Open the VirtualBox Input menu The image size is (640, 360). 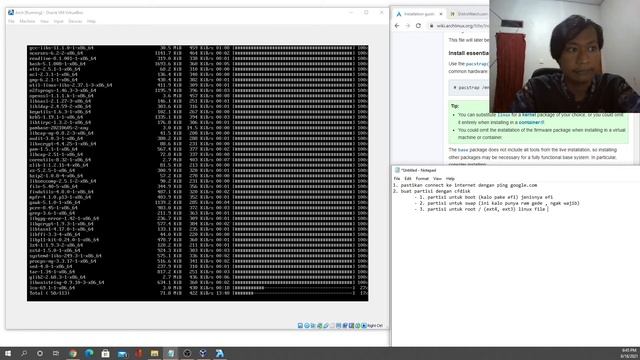58,21
